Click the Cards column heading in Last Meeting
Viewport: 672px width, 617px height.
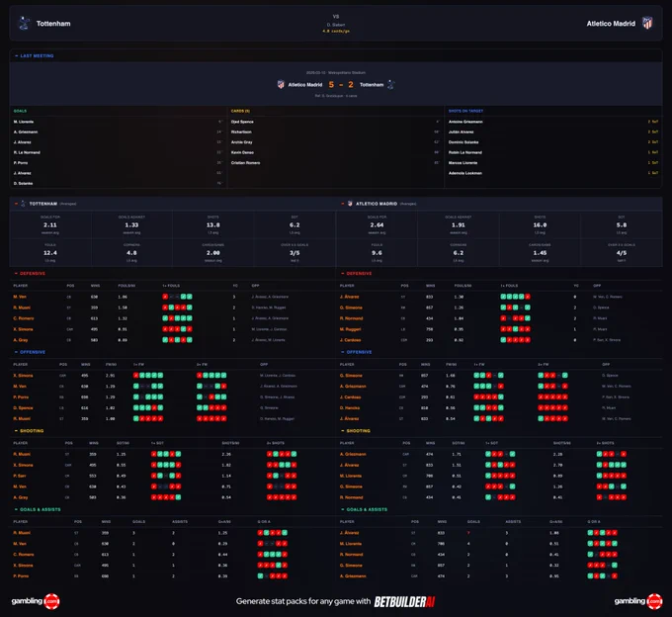click(240, 111)
